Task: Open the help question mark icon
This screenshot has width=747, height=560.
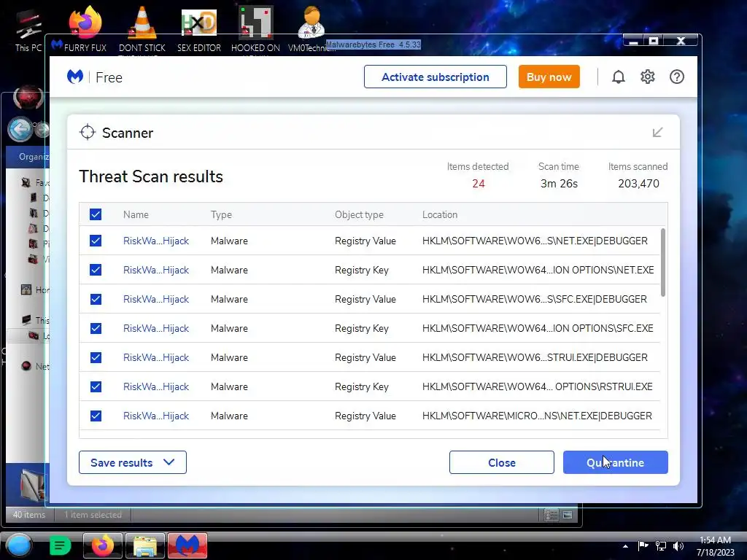Action: point(676,77)
